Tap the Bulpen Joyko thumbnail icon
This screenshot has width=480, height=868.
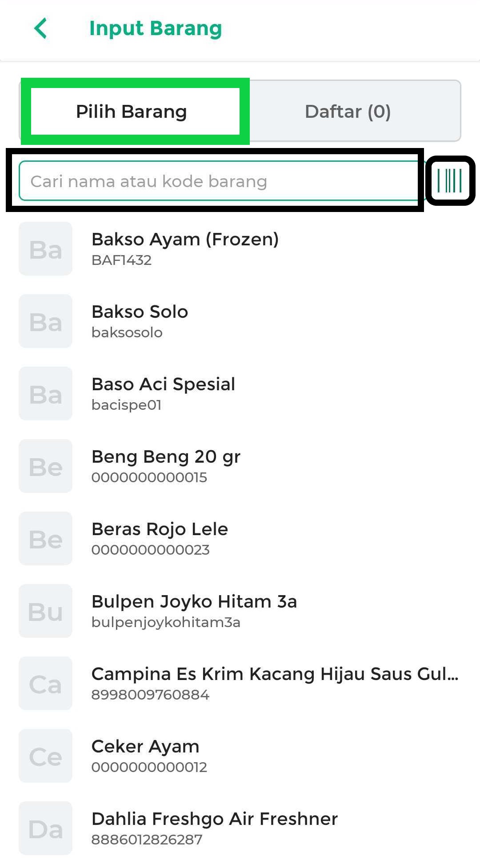(x=45, y=611)
